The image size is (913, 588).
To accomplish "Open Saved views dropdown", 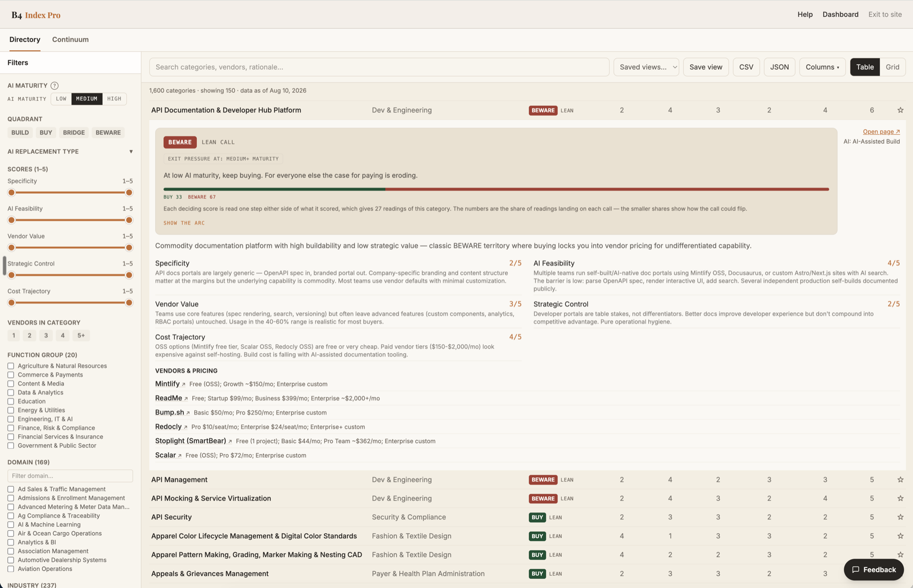I will click(646, 67).
